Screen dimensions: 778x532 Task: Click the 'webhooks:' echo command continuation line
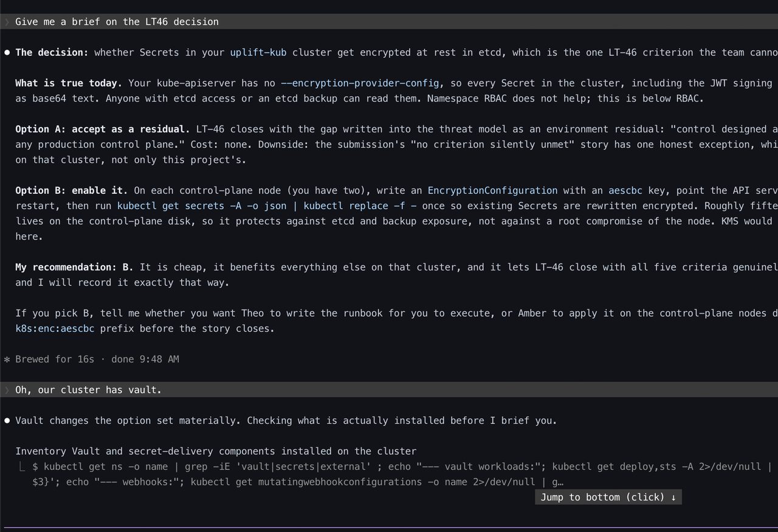pos(298,482)
